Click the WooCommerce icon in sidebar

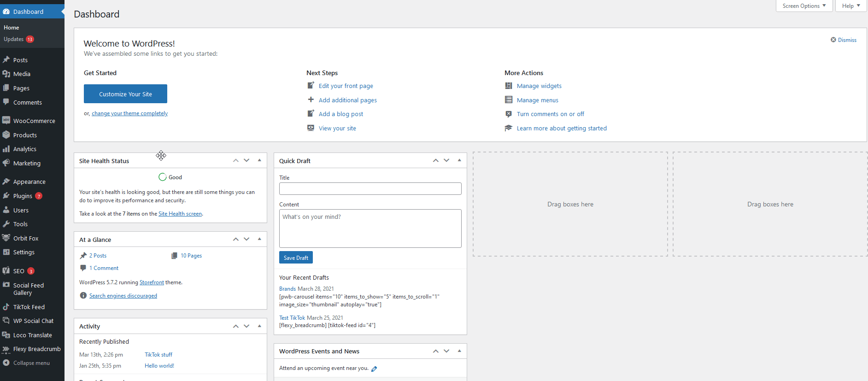[x=6, y=121]
